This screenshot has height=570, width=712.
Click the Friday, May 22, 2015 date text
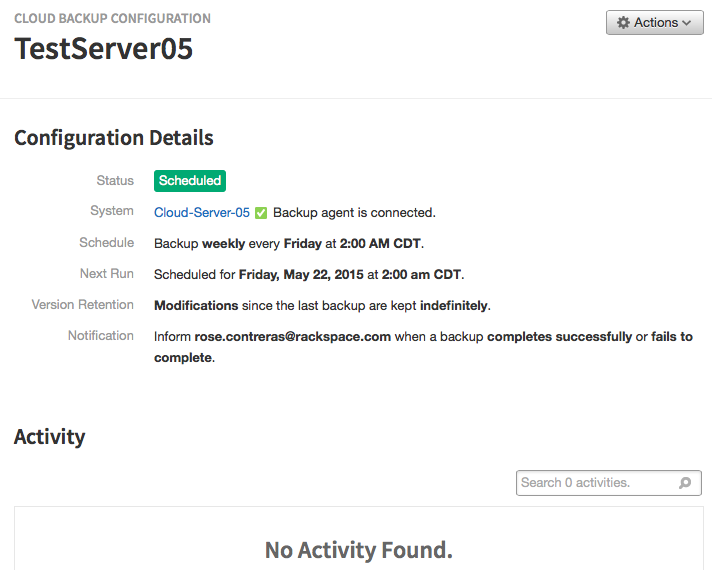tap(301, 275)
